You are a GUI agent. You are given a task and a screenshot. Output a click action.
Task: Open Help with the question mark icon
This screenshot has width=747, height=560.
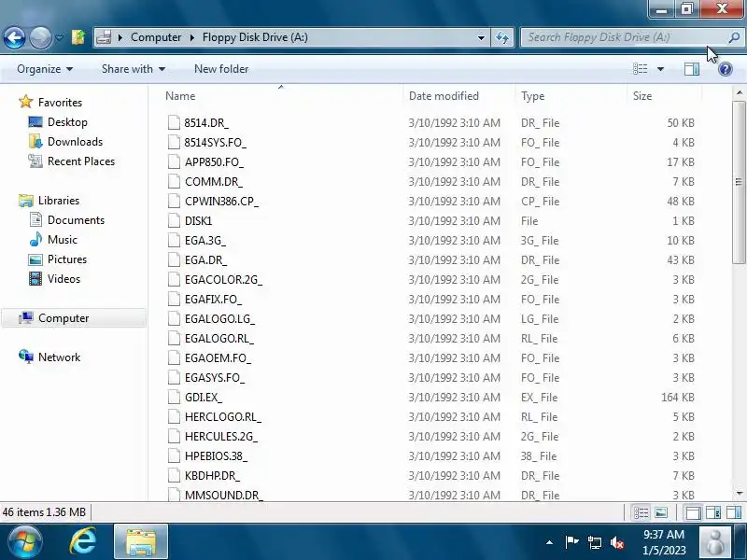point(726,69)
